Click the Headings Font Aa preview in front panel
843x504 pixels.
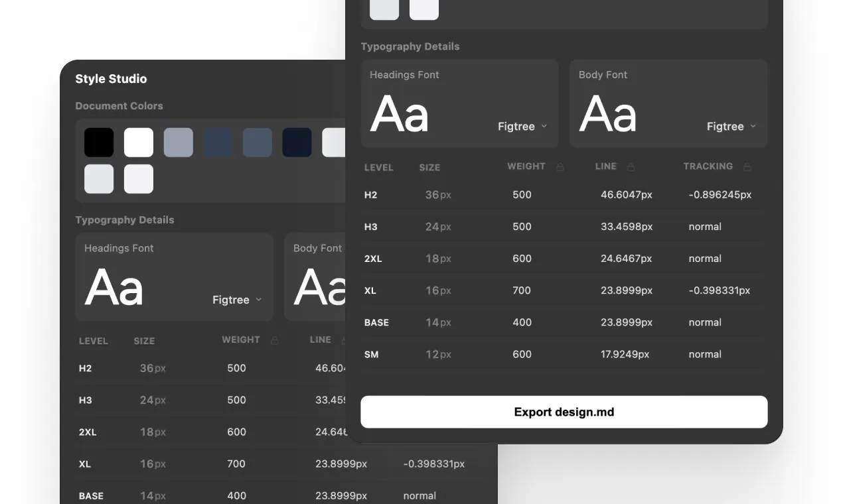tap(399, 114)
